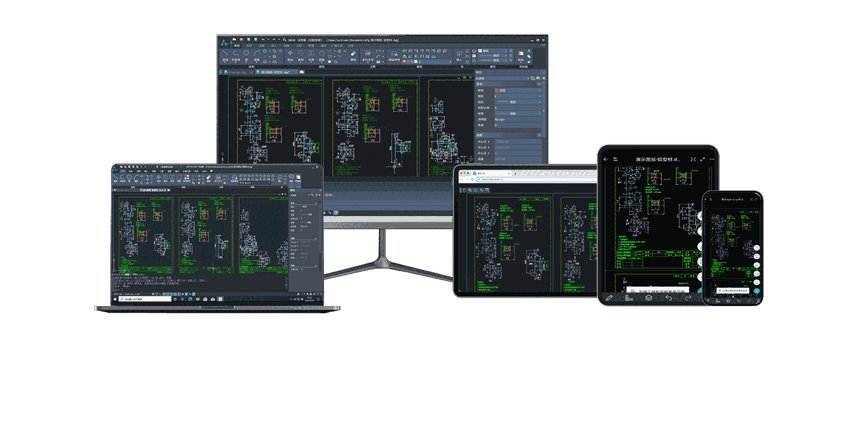This screenshot has height=429, width=868.
Task: Tap the zoom extents icon on the large tablet
Action: pos(693,159)
